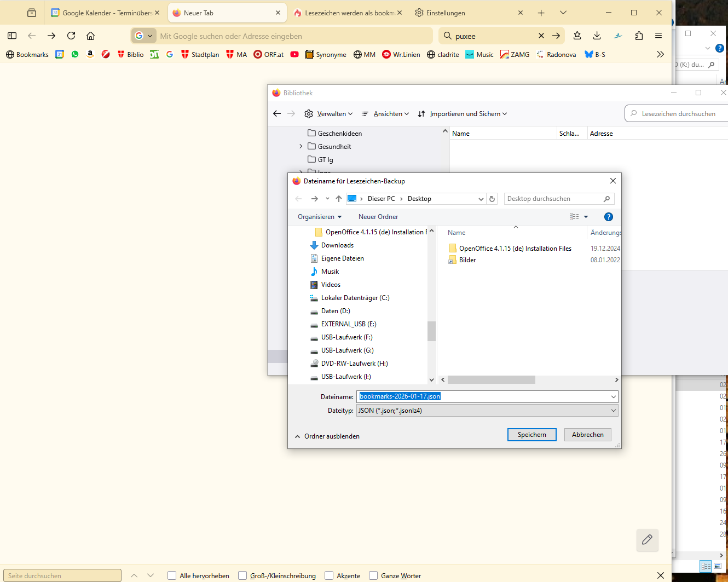Enable the Alle hervorheben checkbox
Screen dimensions: 728x582
click(x=172, y=575)
